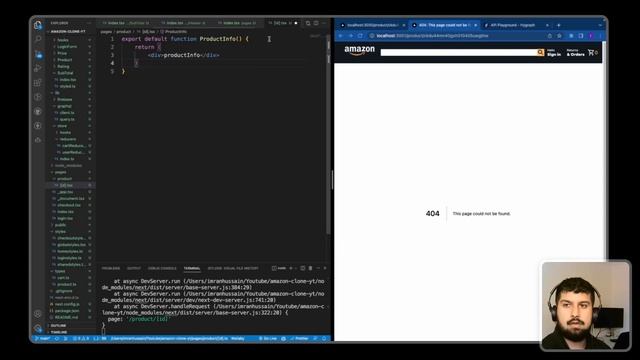Switch to the OUTPUT panel tab

134,268
